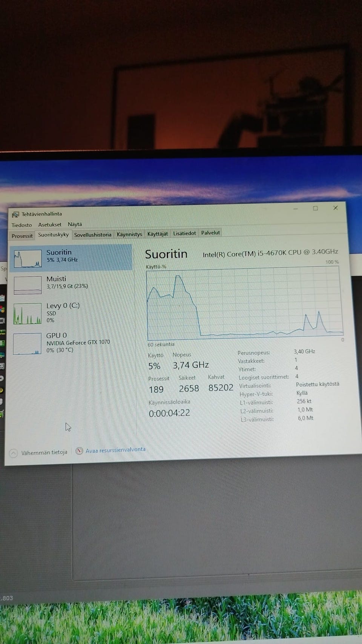Switch to the Palvelut tab
Screen dimensions: 362x644
pyautogui.click(x=210, y=233)
